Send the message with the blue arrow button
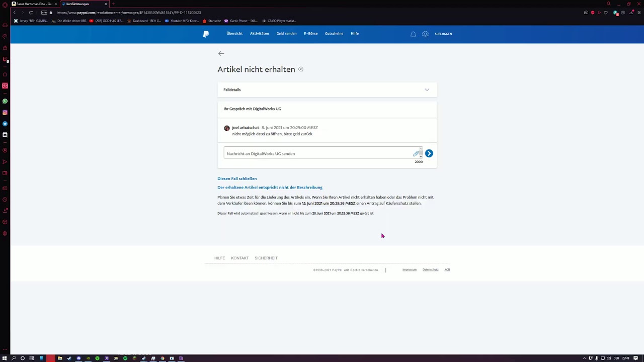 click(429, 153)
